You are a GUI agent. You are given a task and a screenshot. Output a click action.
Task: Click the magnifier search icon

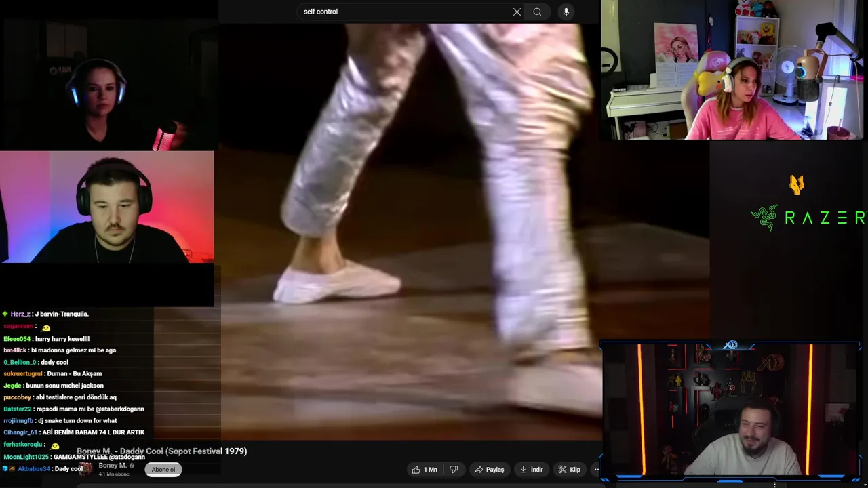537,12
